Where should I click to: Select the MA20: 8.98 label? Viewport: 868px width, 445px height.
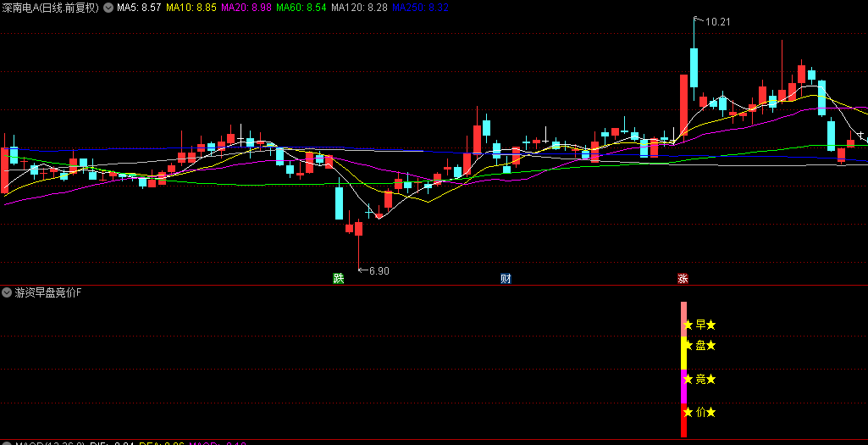click(x=246, y=8)
